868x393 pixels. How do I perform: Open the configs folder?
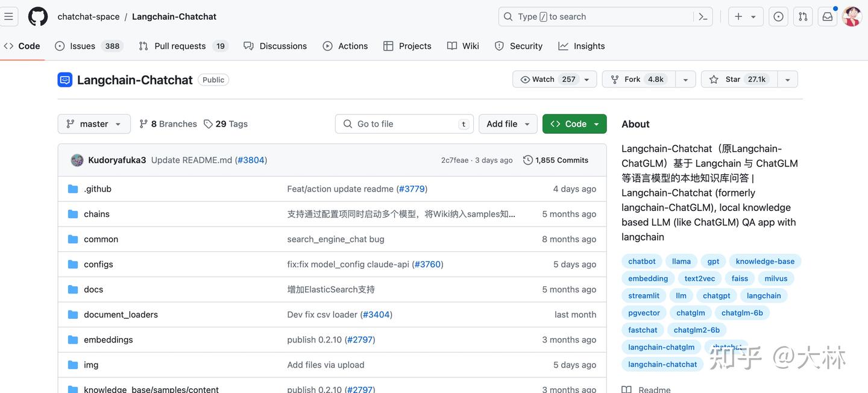pyautogui.click(x=98, y=265)
